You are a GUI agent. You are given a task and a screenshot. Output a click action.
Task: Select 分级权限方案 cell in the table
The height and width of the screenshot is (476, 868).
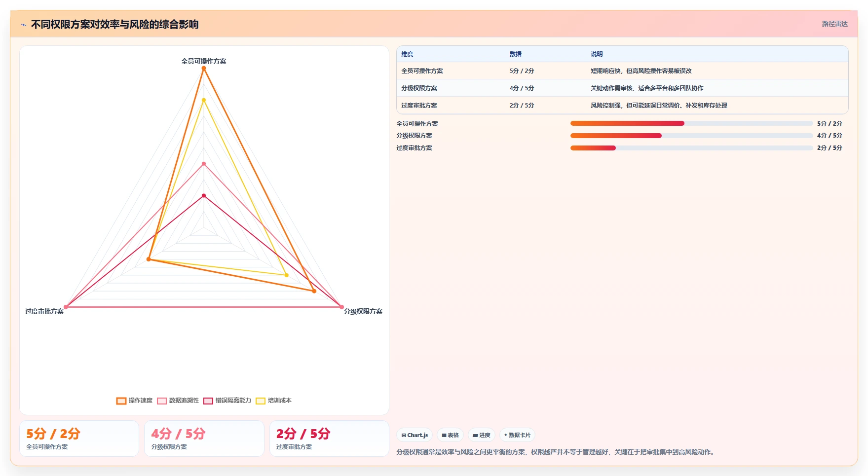pyautogui.click(x=419, y=88)
